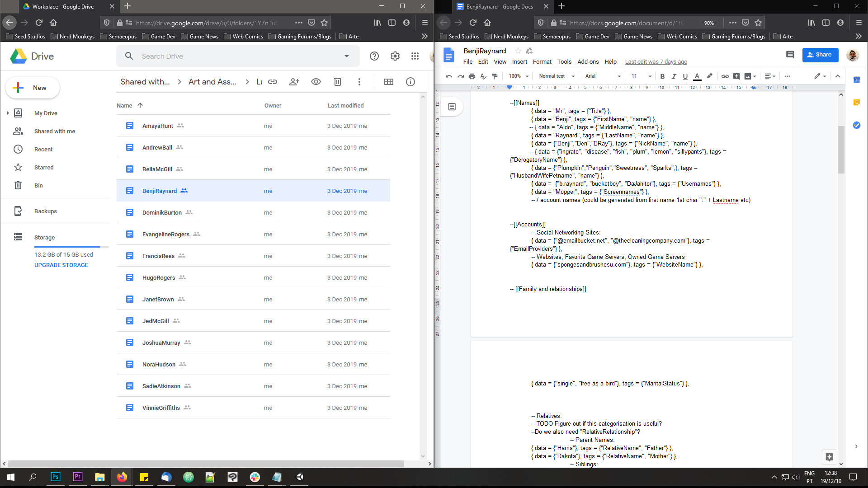Toggle italic formatting

click(x=674, y=76)
